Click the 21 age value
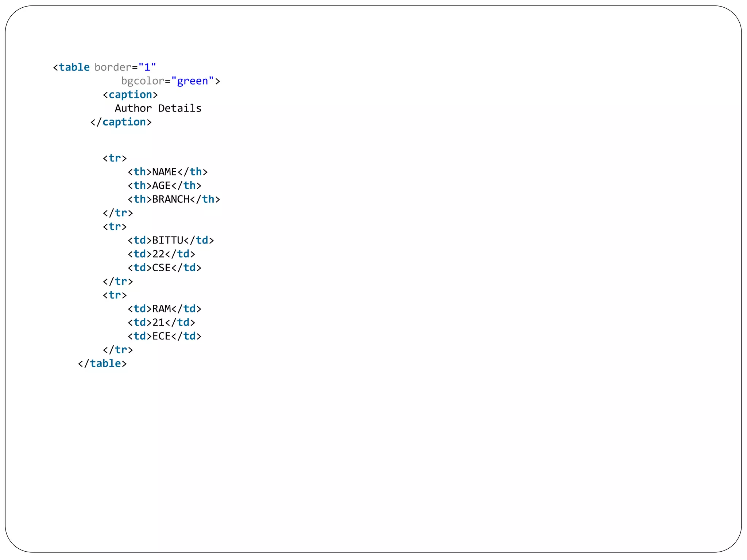Image resolution: width=747 pixels, height=560 pixels. (158, 323)
